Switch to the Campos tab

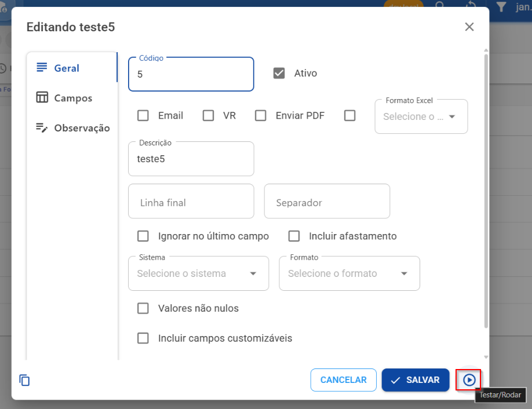pyautogui.click(x=72, y=98)
